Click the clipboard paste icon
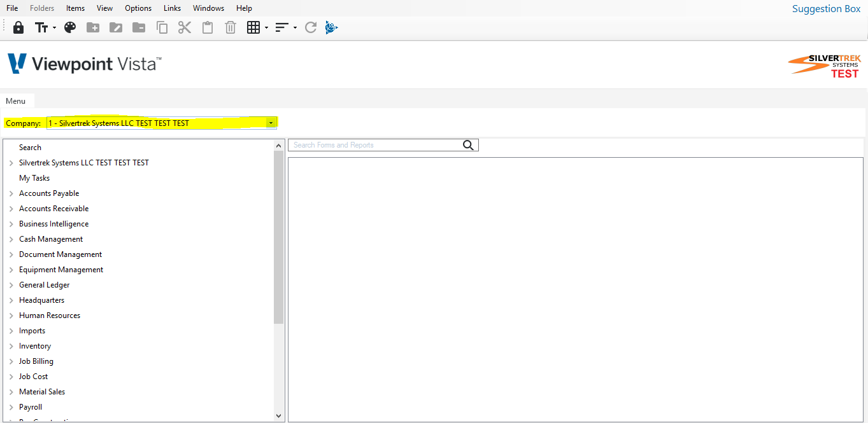The width and height of the screenshot is (868, 423). (x=208, y=27)
